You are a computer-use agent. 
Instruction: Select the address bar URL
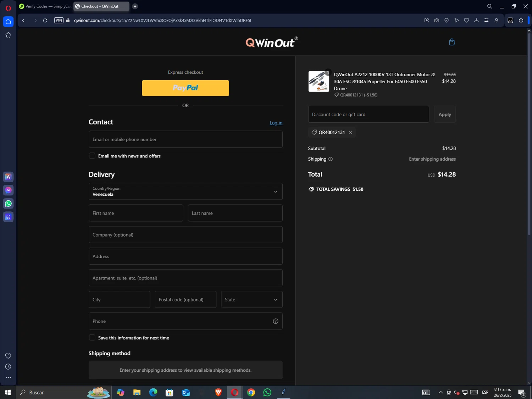(x=162, y=21)
